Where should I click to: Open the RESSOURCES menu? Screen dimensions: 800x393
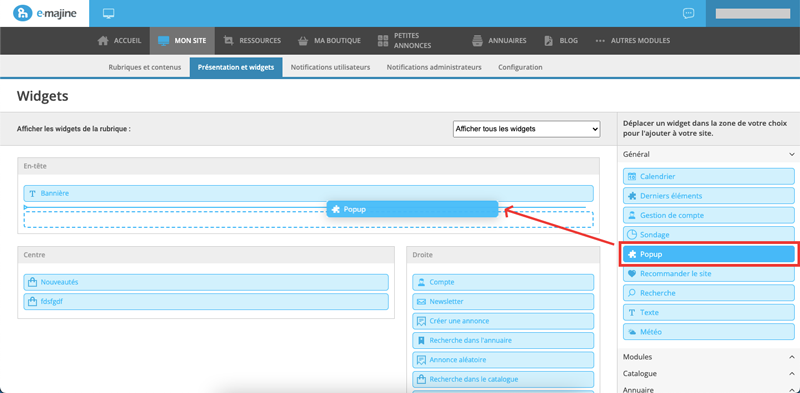point(252,41)
